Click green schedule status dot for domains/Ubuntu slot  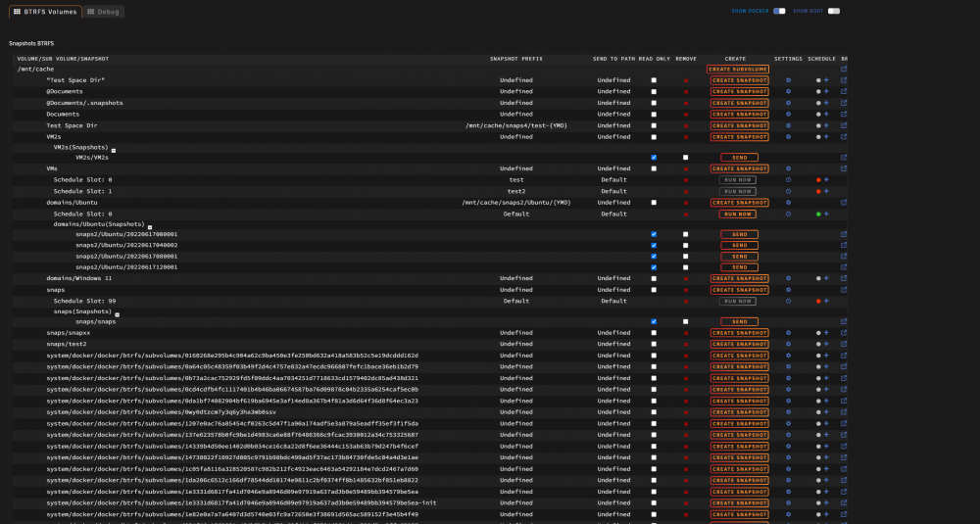click(x=818, y=214)
